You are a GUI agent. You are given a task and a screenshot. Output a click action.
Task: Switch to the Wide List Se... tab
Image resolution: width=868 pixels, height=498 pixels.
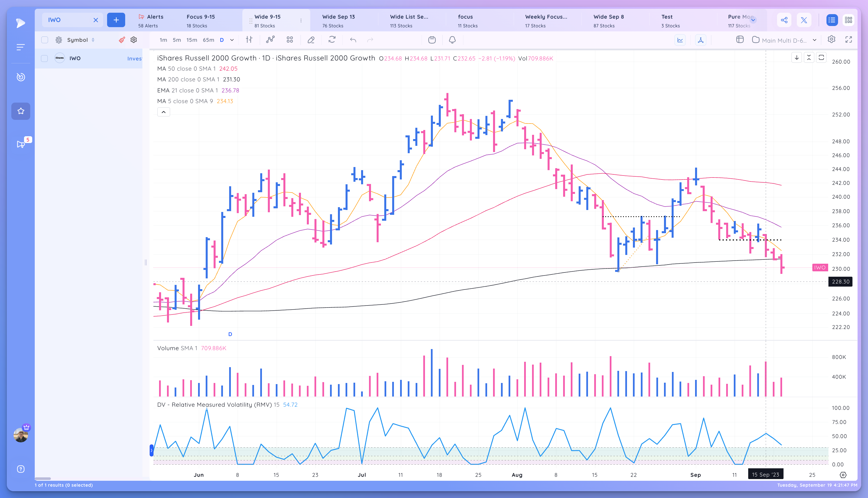pyautogui.click(x=409, y=21)
